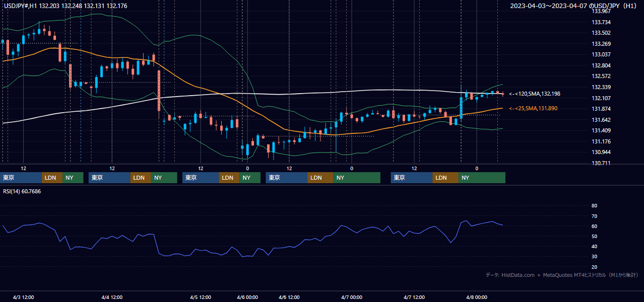Click RSI scale value 70
Viewport: 644px width, 302px height.
pos(594,216)
